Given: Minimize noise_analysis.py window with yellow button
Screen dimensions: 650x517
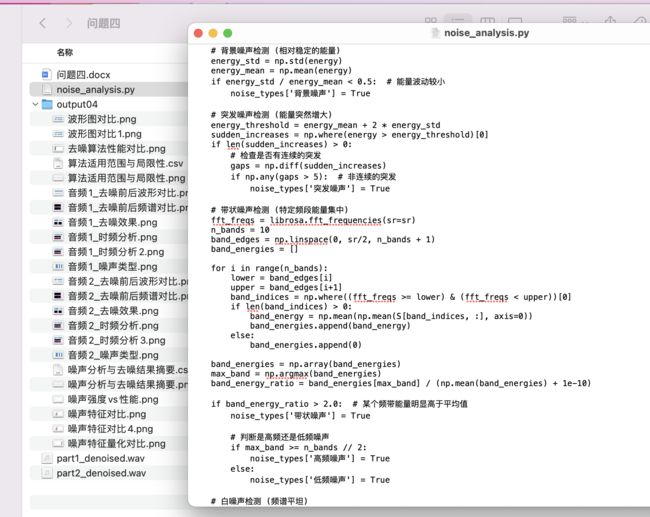Looking at the screenshot, I should (213, 33).
